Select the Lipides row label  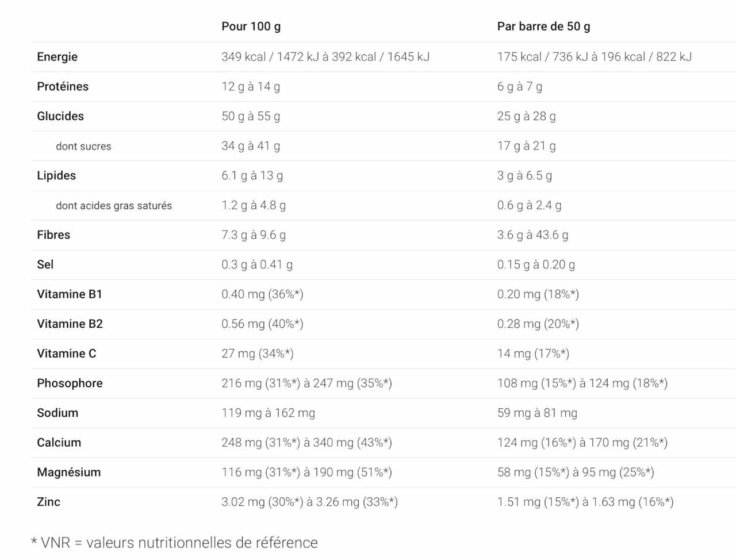(x=56, y=175)
